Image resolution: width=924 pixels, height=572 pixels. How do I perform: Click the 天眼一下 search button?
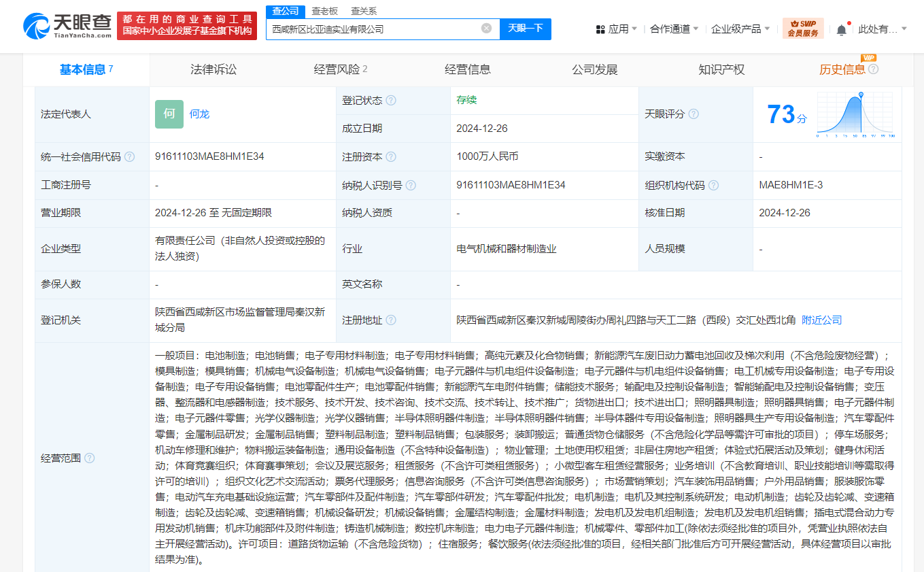pos(526,29)
